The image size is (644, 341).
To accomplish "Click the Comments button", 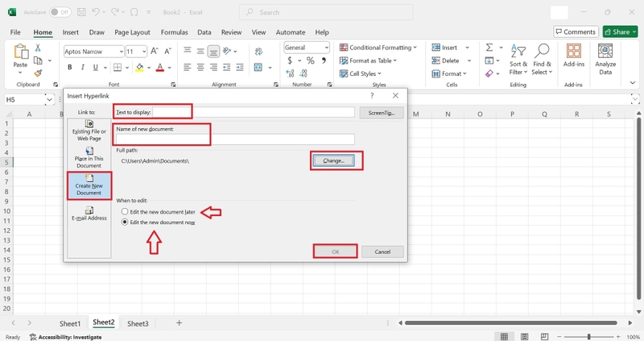I will pyautogui.click(x=576, y=31).
